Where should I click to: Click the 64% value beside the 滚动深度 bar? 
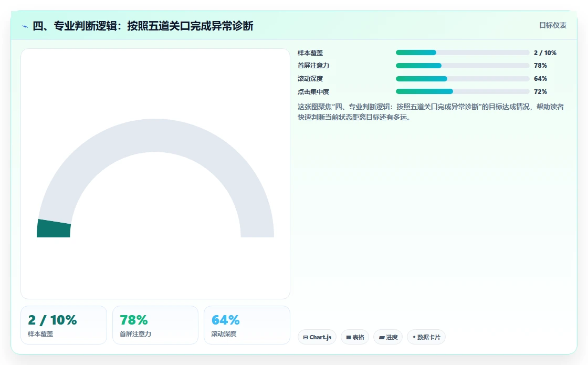[x=540, y=79]
